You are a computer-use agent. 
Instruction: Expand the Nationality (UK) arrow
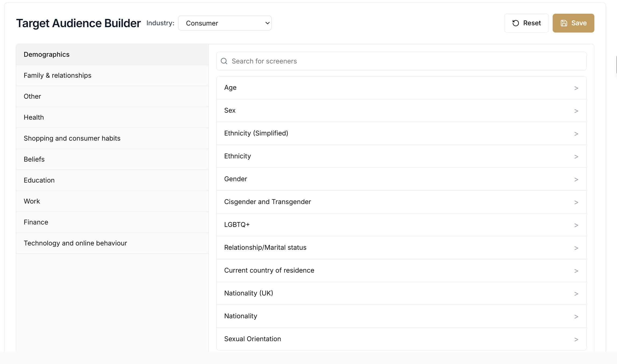(576, 294)
